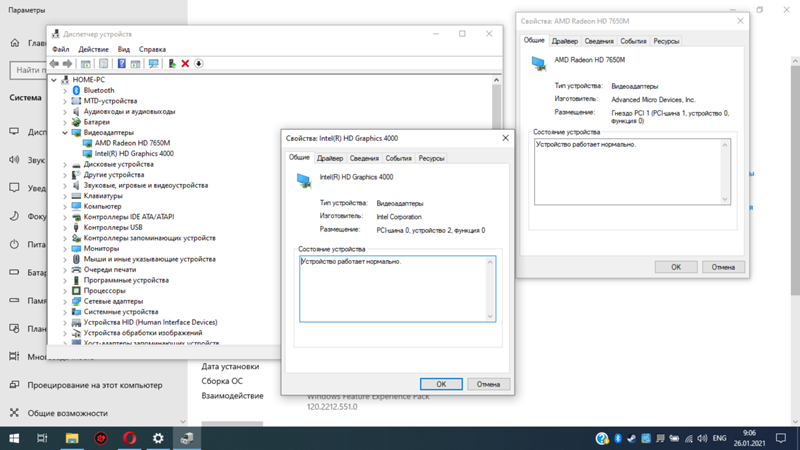Viewport: 800px width, 450px height.
Task: Click the red hexagon app taskbar icon
Action: [101, 438]
